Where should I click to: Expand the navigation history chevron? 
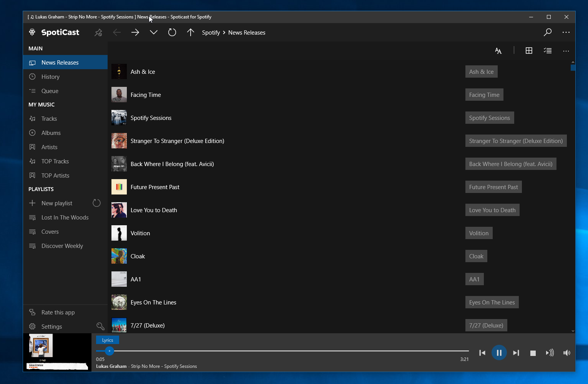(x=154, y=33)
